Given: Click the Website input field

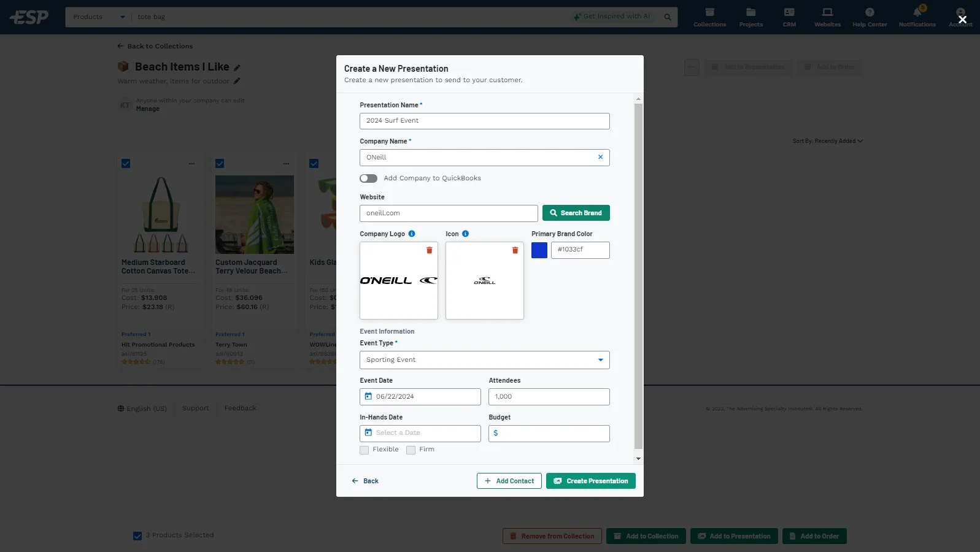Looking at the screenshot, I should click(449, 213).
